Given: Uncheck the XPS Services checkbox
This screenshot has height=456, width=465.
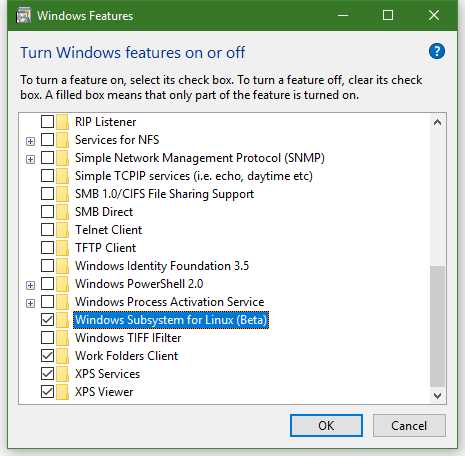Looking at the screenshot, I should [x=47, y=374].
